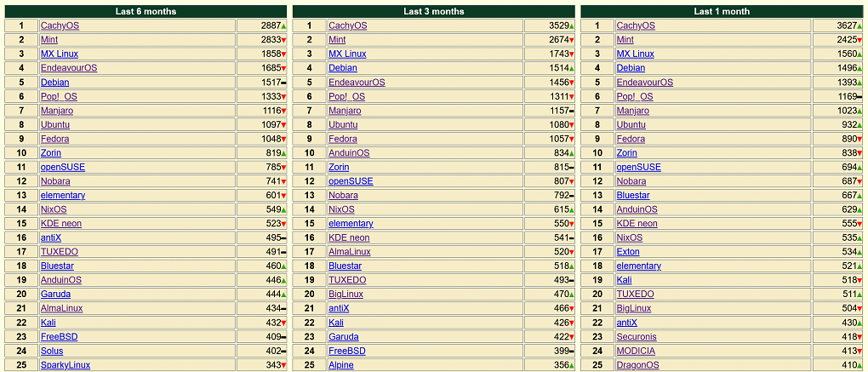Open EndeavourOS in Last 6 months column
868x372 pixels.
pyautogui.click(x=69, y=68)
